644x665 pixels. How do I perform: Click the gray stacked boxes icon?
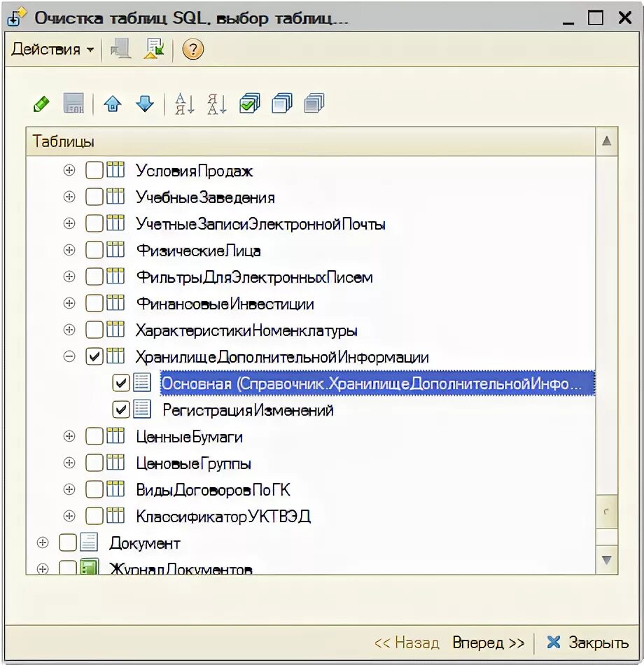(314, 104)
